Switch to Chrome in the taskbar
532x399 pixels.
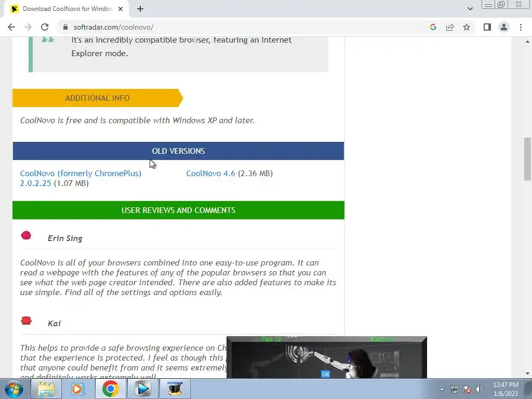tap(110, 389)
